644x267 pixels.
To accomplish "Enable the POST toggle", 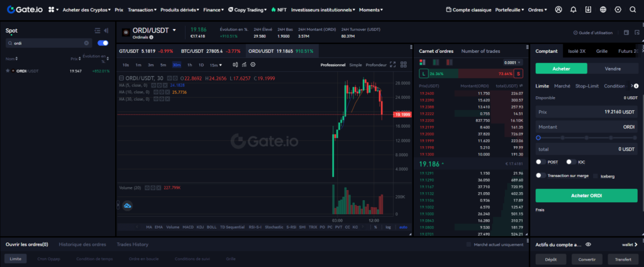I will click(541, 162).
